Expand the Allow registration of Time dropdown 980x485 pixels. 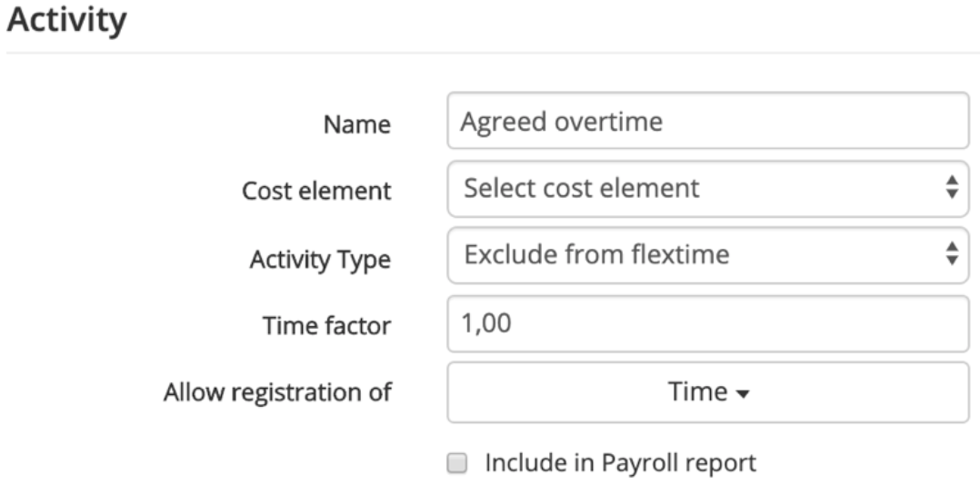[x=708, y=392]
